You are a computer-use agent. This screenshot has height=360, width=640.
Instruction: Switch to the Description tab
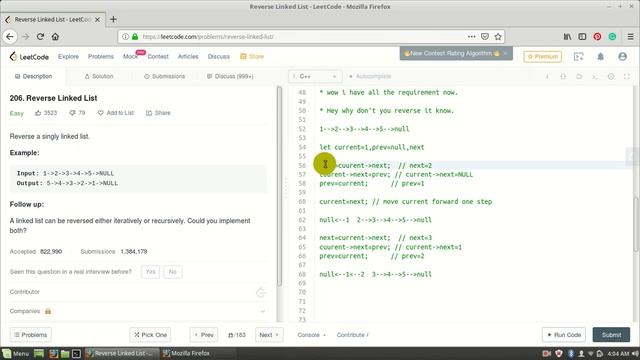point(33,76)
